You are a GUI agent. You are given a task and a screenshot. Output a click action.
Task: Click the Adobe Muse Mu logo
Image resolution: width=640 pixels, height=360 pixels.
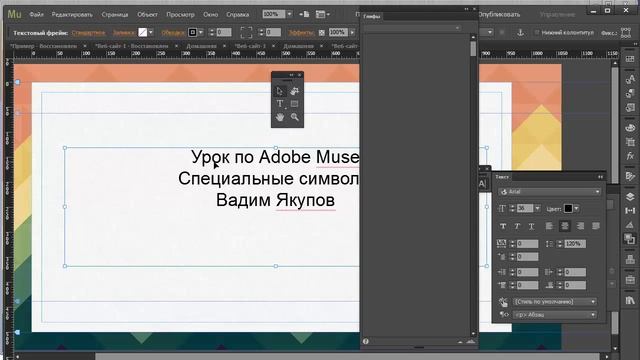coord(14,14)
